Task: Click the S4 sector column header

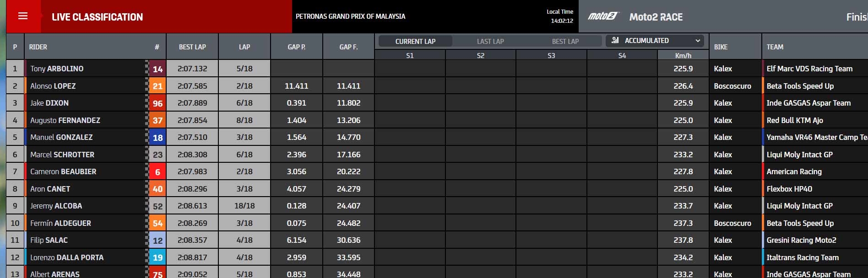Action: [622, 55]
